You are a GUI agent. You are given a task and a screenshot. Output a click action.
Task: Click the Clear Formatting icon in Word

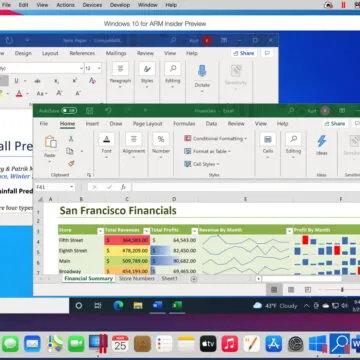92,81
